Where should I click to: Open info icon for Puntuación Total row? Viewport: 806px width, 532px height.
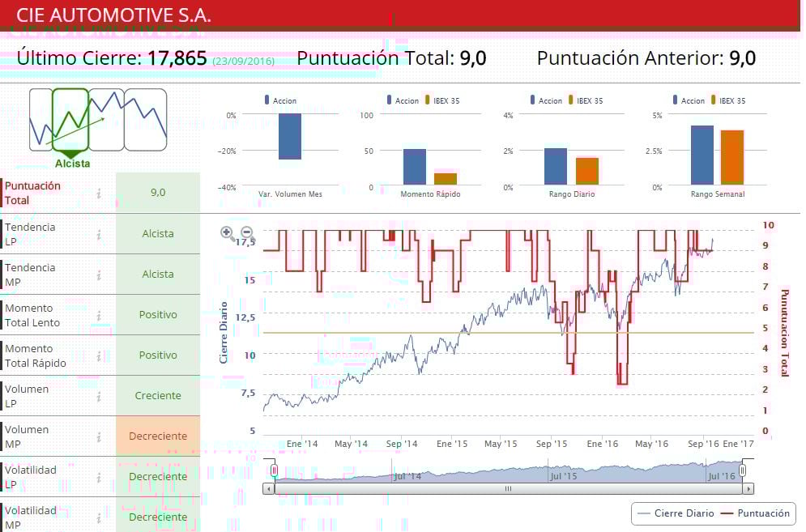(x=99, y=194)
